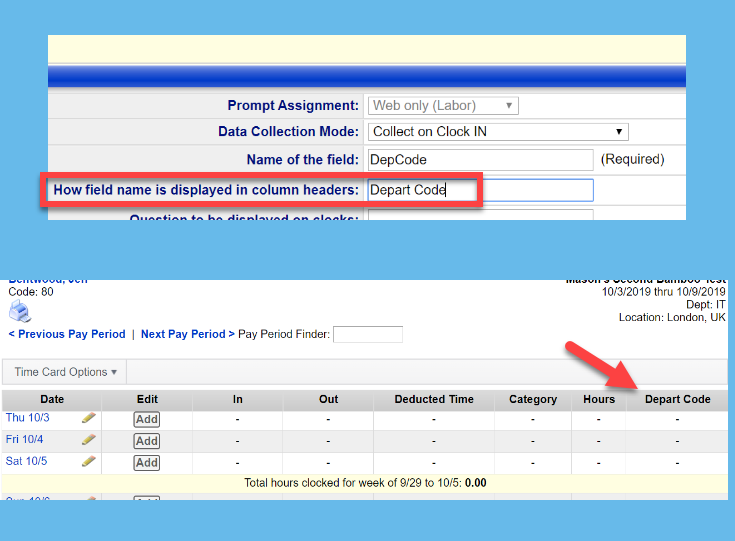Open the Prompt Assignment dropdown
735x541 pixels.
(443, 105)
